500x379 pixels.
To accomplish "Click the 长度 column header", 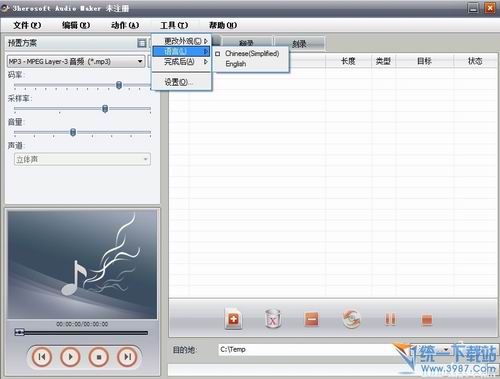I will point(348,61).
